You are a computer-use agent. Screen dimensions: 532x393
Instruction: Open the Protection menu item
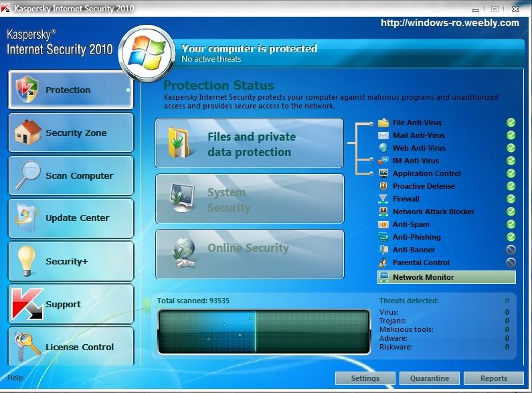[x=70, y=90]
